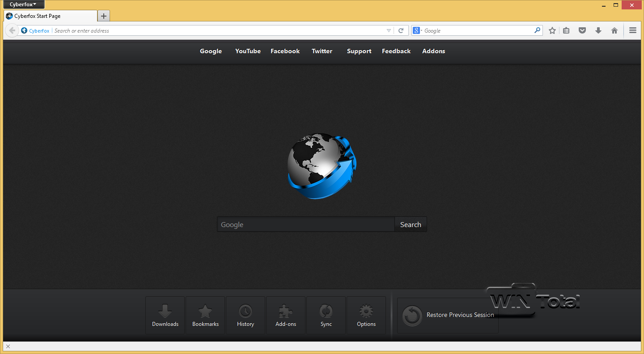Click the magnifier search icon in toolbar
644x354 pixels.
(x=538, y=30)
